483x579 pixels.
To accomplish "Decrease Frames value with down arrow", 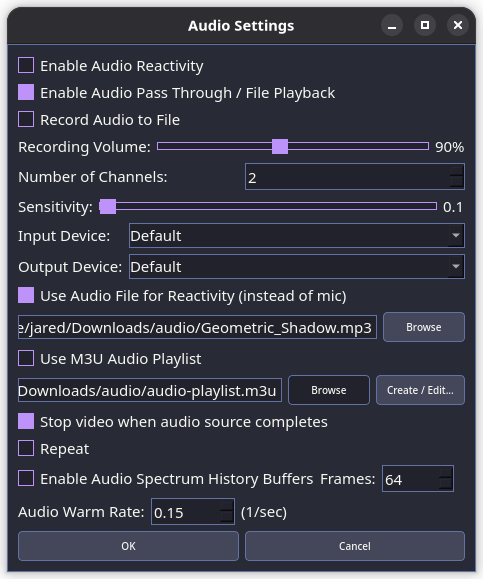I will (x=445, y=484).
